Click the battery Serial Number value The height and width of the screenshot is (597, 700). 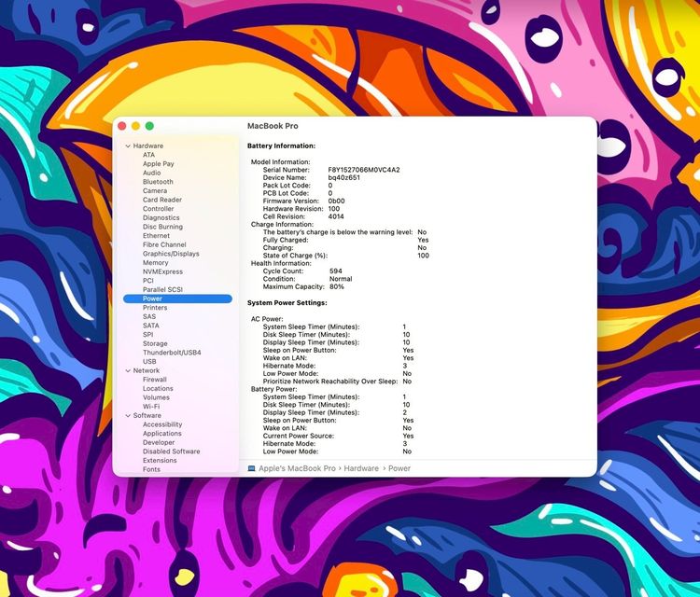364,170
